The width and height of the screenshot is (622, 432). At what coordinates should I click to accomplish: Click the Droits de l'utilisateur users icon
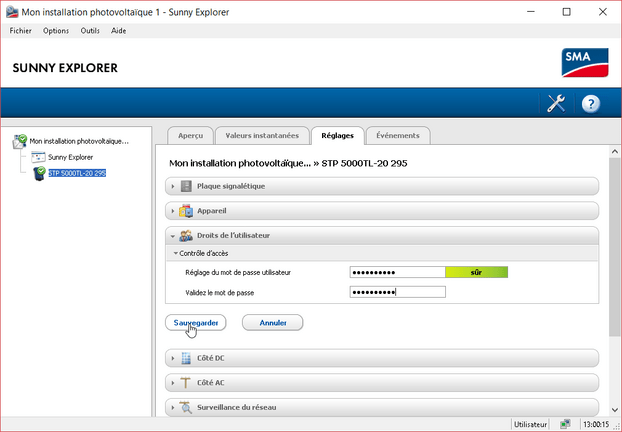click(186, 236)
